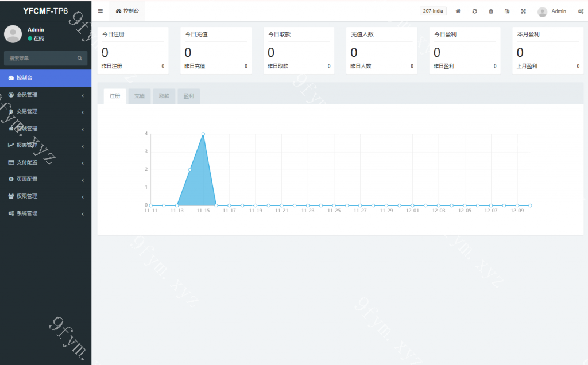The width and height of the screenshot is (588, 365).
Task: Switch to the 充值 chart tab
Action: click(140, 96)
